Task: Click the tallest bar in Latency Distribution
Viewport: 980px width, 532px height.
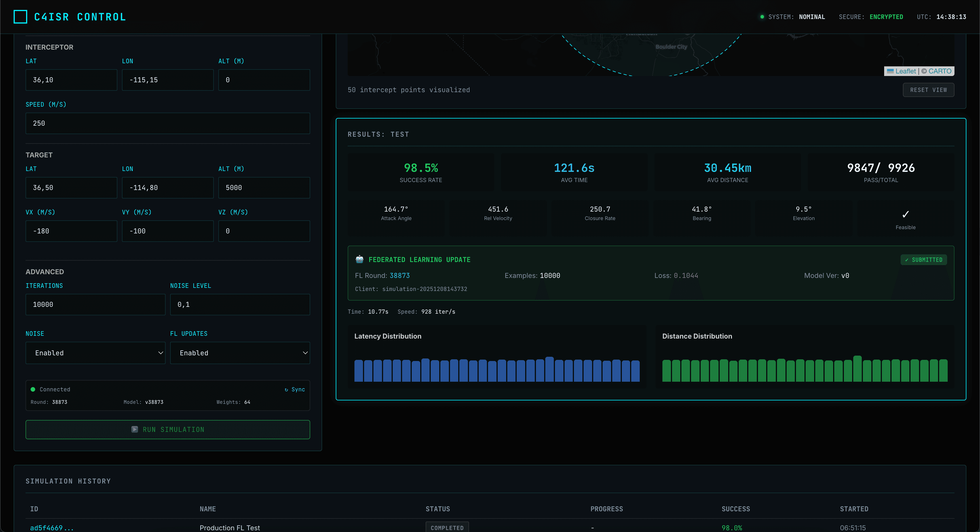Action: pos(549,367)
